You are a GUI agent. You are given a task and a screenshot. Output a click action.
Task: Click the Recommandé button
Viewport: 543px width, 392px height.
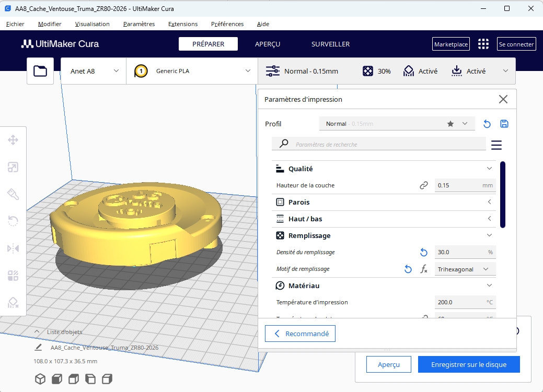pyautogui.click(x=300, y=334)
